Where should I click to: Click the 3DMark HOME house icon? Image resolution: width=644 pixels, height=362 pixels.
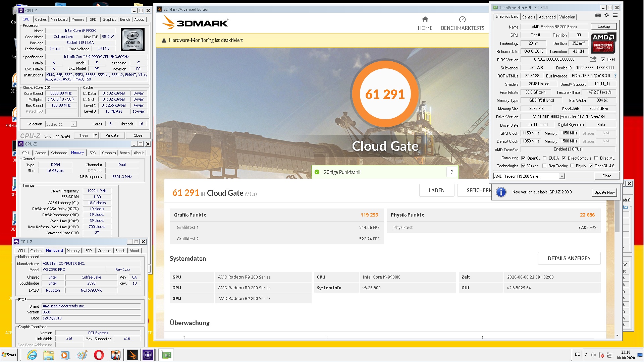pyautogui.click(x=425, y=19)
